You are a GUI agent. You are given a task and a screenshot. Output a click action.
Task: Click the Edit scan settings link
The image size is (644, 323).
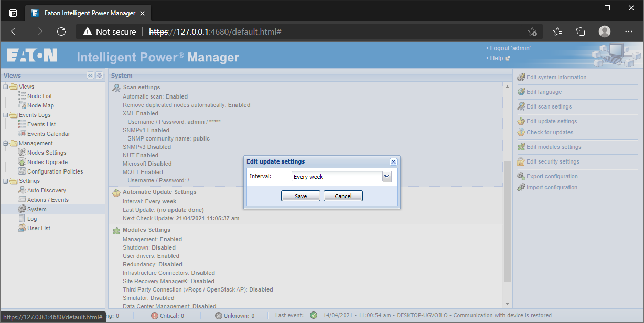(549, 106)
